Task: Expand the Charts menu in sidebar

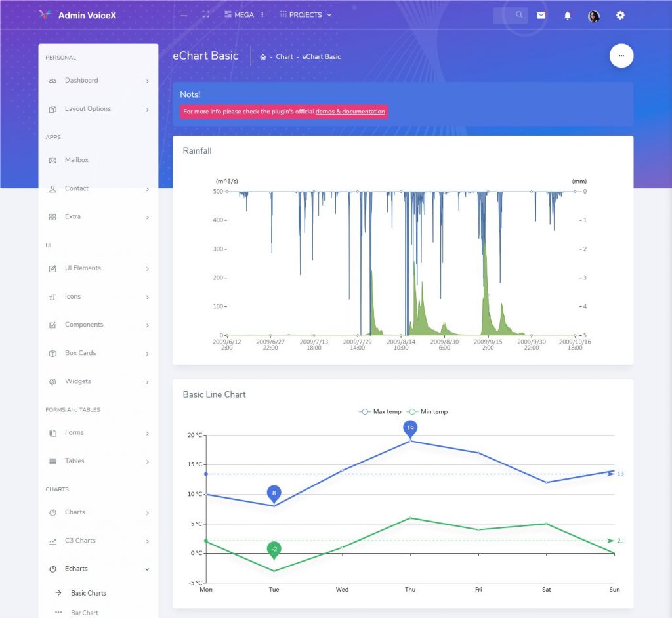Action: click(75, 512)
